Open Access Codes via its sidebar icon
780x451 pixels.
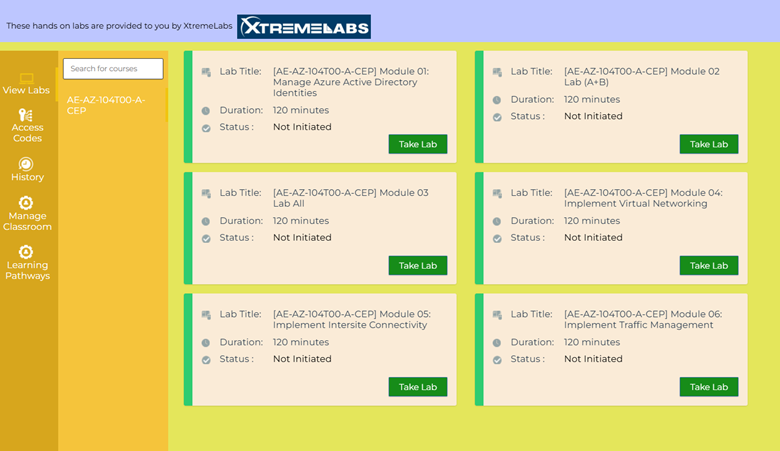click(27, 115)
